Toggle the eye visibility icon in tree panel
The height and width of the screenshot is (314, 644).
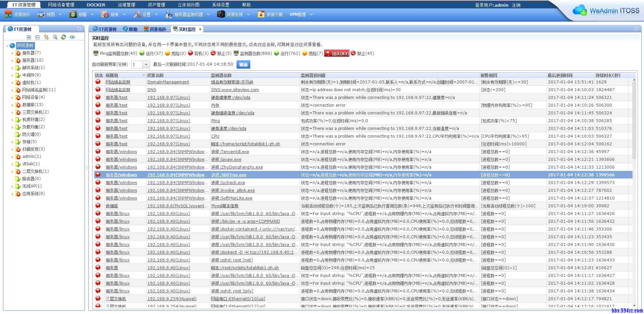tap(72, 37)
